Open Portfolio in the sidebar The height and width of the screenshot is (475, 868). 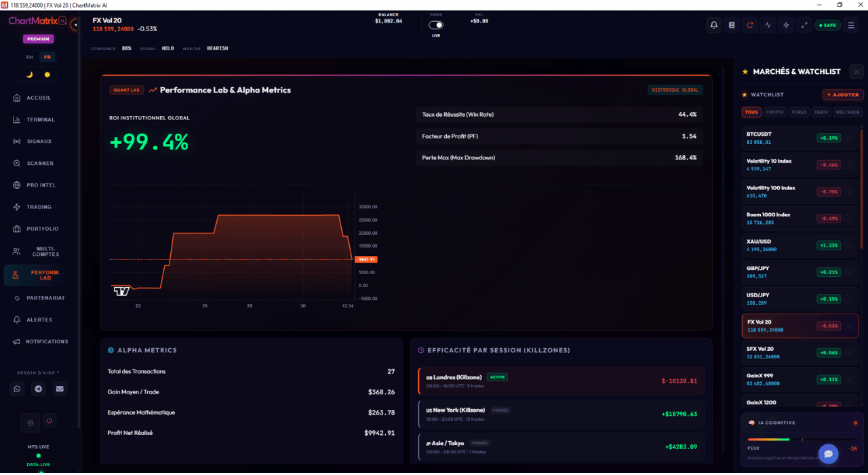pyautogui.click(x=39, y=229)
